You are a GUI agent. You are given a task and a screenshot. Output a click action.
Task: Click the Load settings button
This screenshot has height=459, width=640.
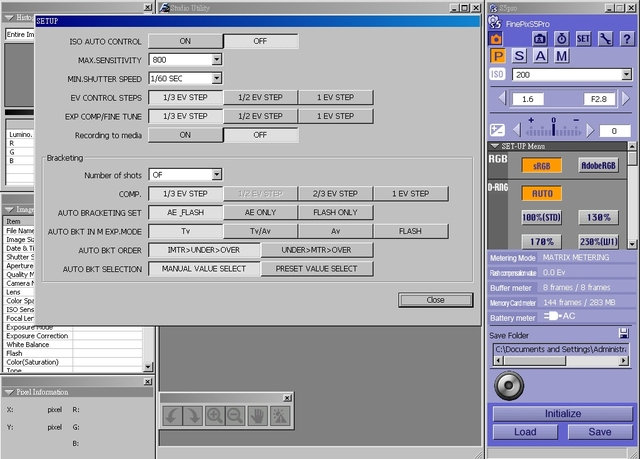click(525, 432)
